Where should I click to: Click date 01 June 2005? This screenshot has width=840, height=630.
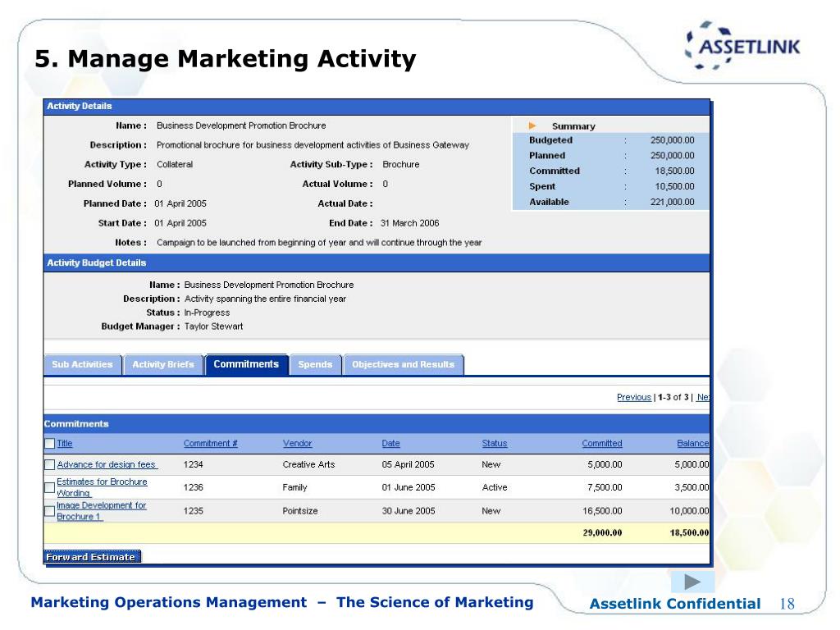click(409, 487)
